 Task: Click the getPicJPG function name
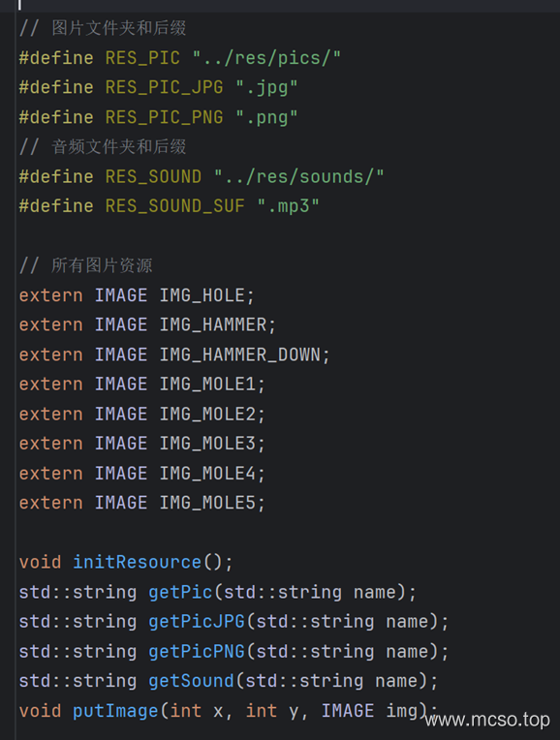coord(197,622)
